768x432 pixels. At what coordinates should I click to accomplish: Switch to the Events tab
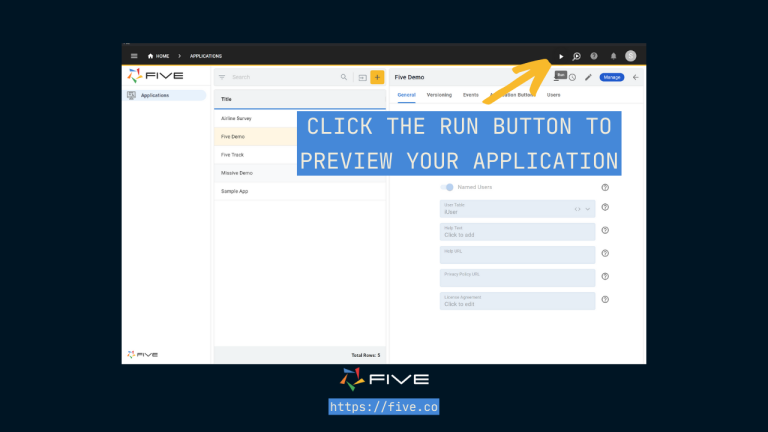[470, 94]
